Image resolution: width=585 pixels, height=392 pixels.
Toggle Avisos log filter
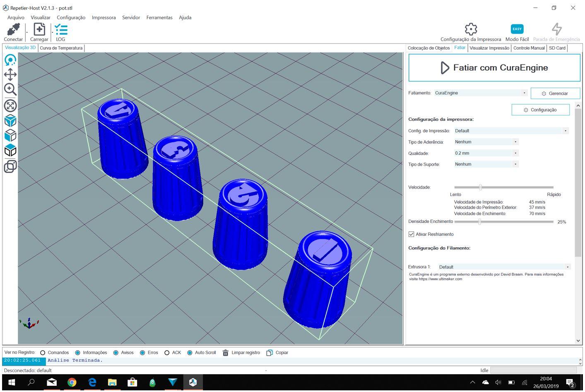[116, 353]
